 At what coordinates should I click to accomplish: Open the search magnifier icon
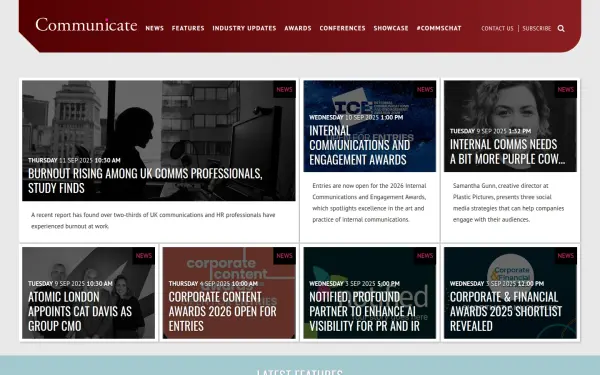coord(561,28)
